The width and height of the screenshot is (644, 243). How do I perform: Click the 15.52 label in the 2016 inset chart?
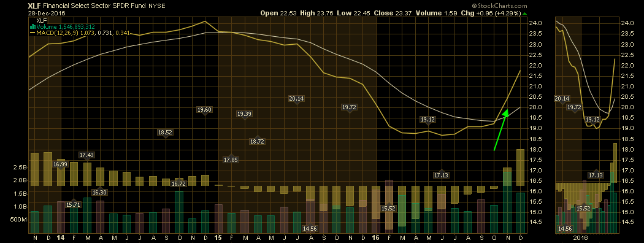(x=584, y=209)
